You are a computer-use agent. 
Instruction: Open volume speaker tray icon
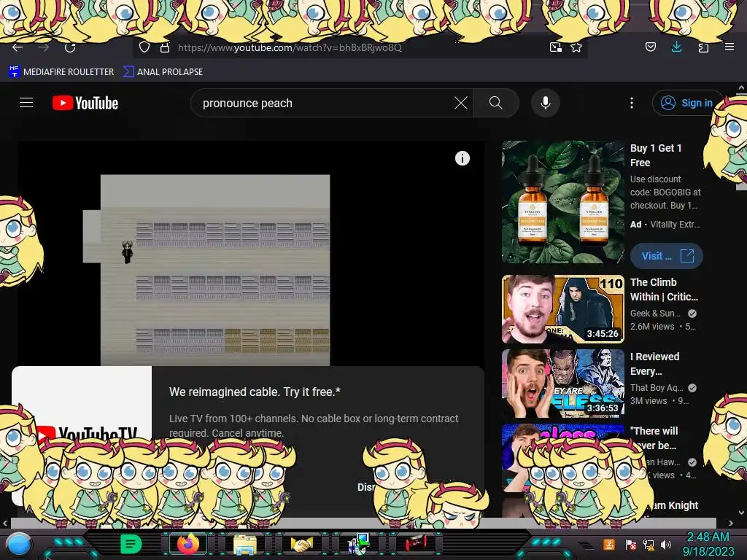666,545
